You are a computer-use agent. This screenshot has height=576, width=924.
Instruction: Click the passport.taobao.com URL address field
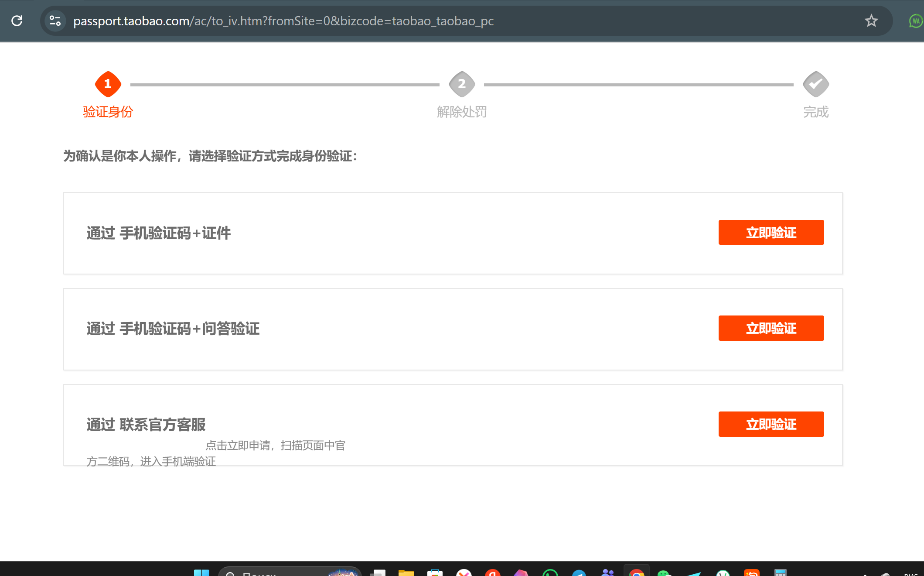click(283, 21)
